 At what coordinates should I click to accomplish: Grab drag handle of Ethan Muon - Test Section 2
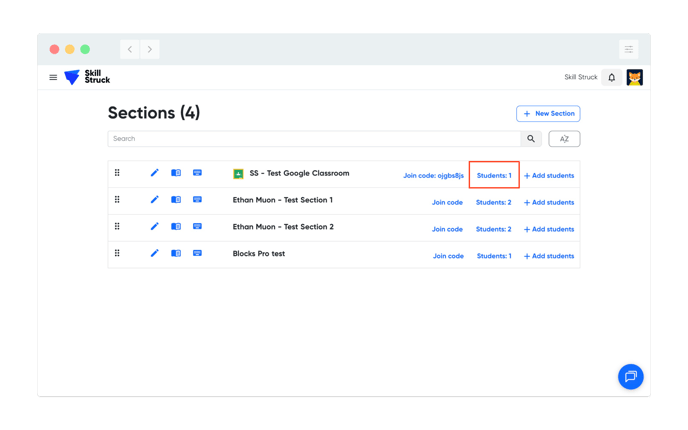[117, 227]
